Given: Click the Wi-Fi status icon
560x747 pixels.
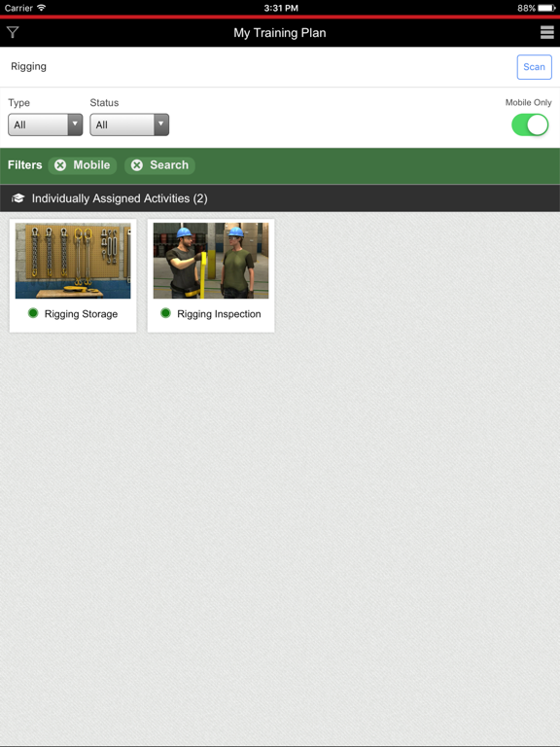Looking at the screenshot, I should click(x=42, y=8).
